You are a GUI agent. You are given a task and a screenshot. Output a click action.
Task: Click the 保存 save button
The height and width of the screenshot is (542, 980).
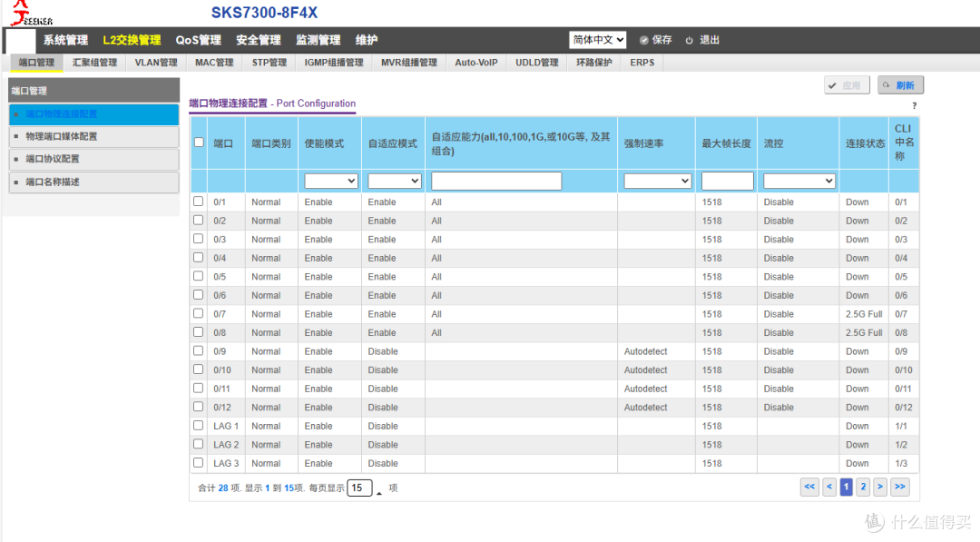coord(655,40)
